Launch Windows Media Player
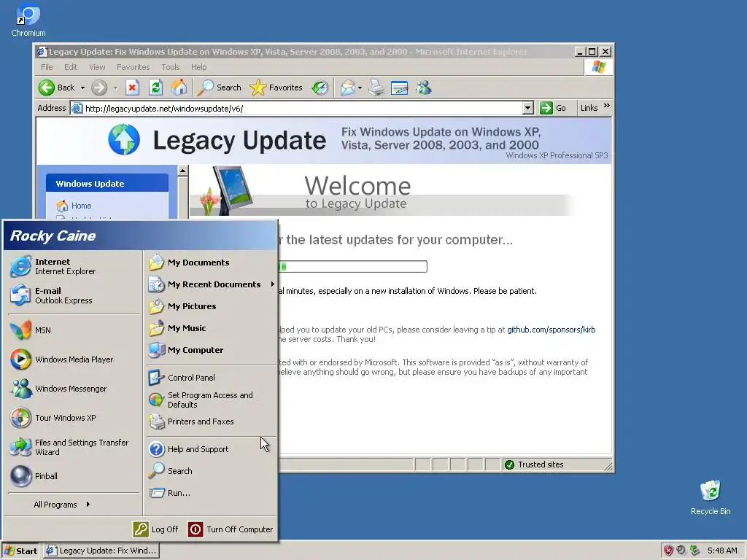The height and width of the screenshot is (560, 747). tap(74, 359)
